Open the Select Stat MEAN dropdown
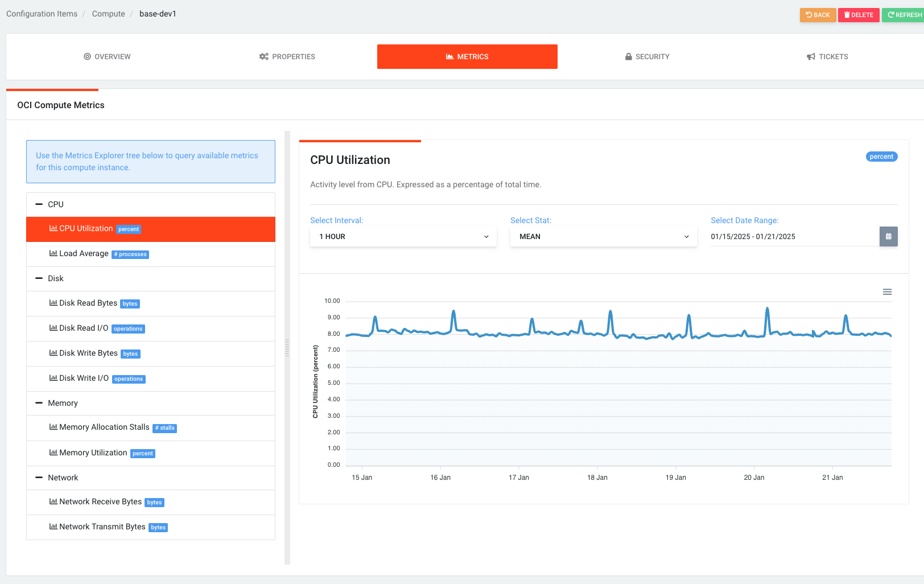 (604, 237)
